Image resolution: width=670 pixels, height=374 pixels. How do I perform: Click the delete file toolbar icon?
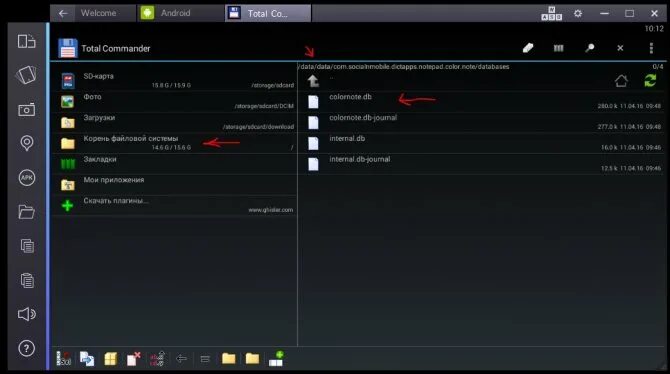coord(134,358)
